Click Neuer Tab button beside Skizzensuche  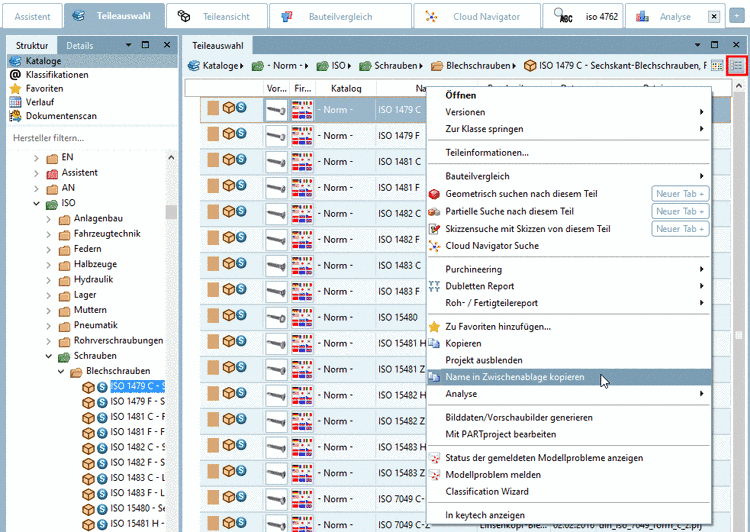pos(680,229)
